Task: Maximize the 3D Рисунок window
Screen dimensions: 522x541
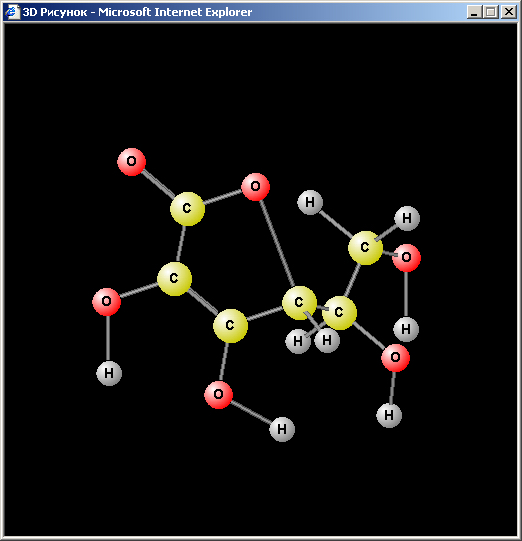Action: pos(491,12)
